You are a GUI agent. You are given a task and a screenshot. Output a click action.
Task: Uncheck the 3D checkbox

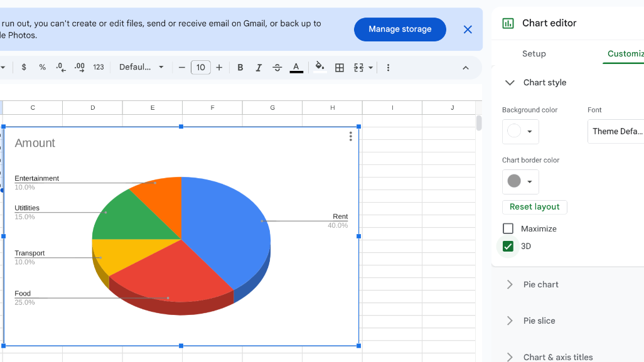coord(508,247)
